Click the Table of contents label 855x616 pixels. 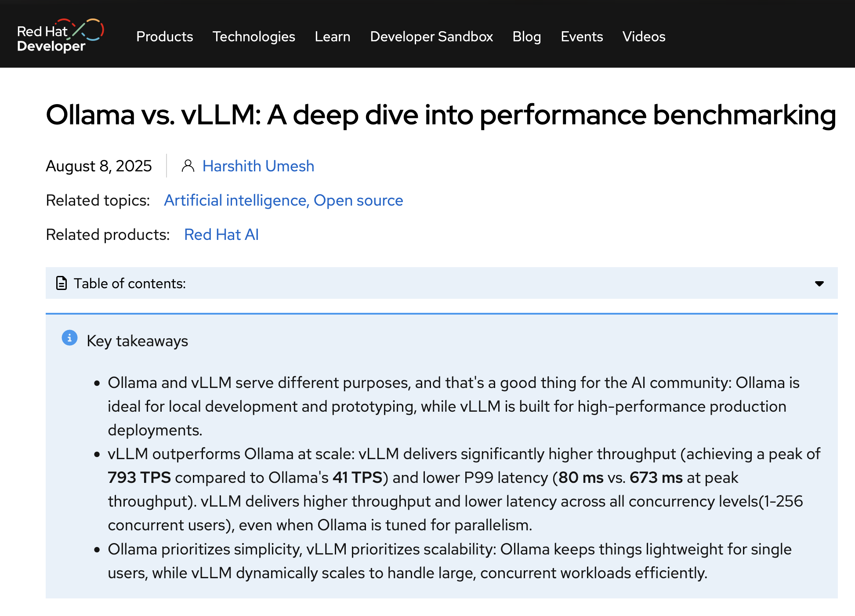pyautogui.click(x=130, y=284)
